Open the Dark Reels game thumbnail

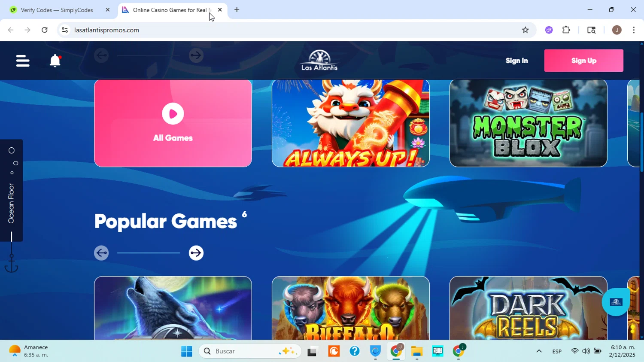click(529, 308)
